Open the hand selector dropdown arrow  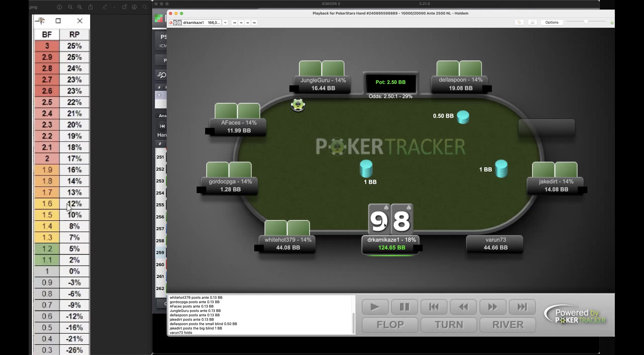[225, 23]
